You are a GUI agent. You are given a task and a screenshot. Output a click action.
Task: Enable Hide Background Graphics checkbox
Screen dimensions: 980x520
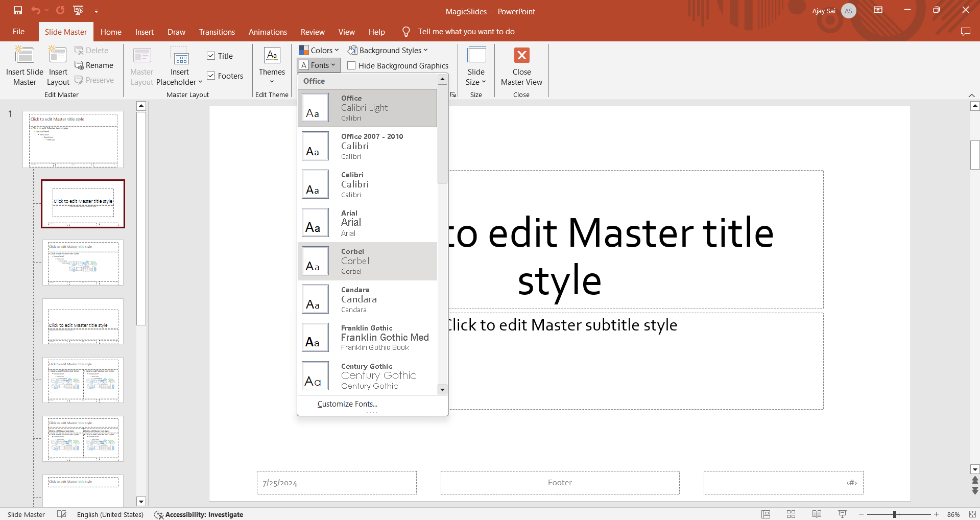point(351,66)
